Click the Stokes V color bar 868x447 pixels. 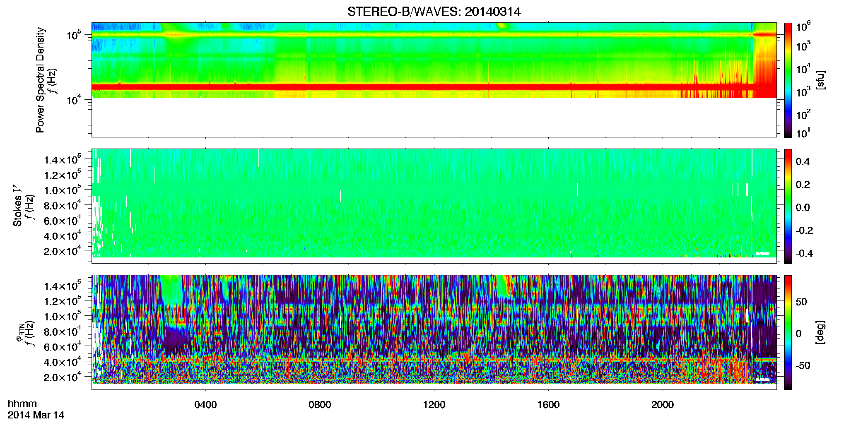point(788,206)
